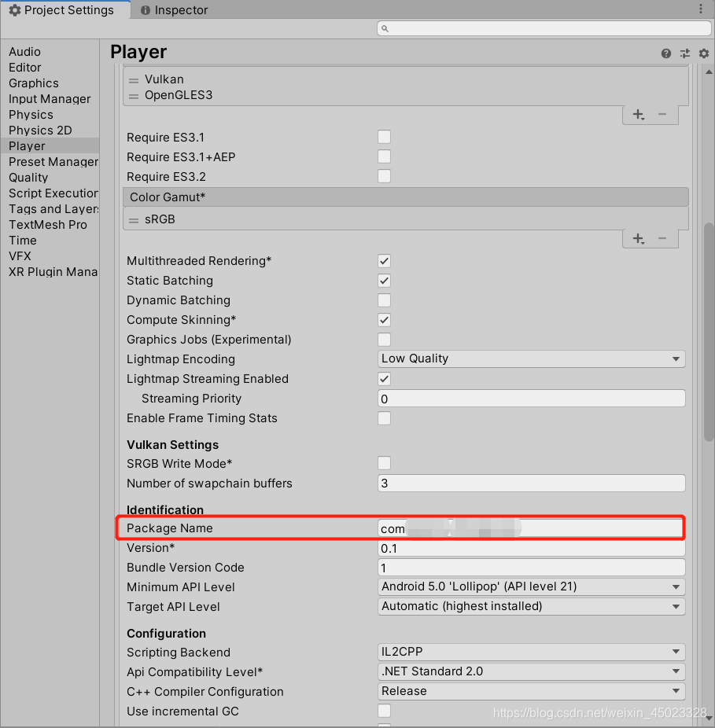Check Dynamic Batching
715x728 pixels.
pos(384,300)
